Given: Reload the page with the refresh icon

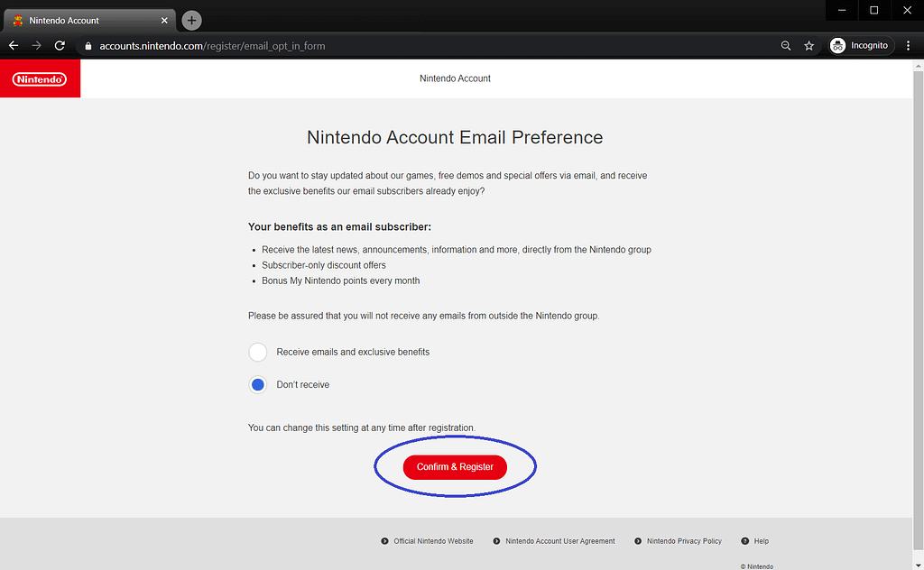Looking at the screenshot, I should (60, 45).
